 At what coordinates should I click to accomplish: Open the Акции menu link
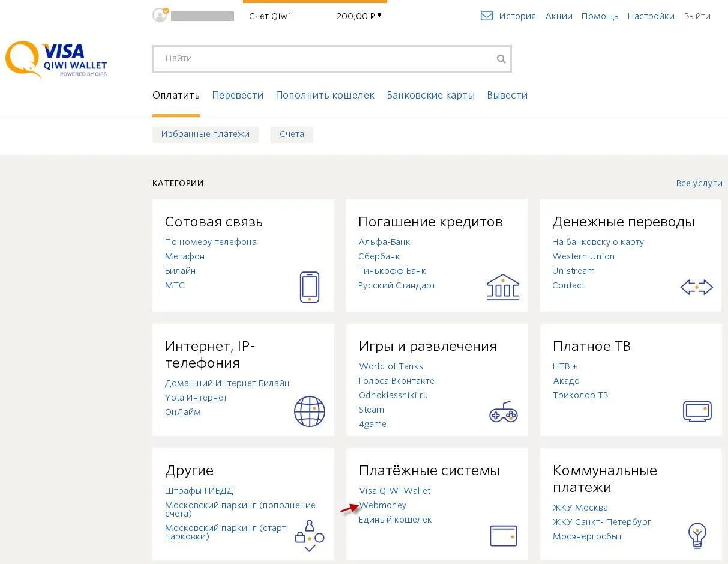click(x=559, y=16)
